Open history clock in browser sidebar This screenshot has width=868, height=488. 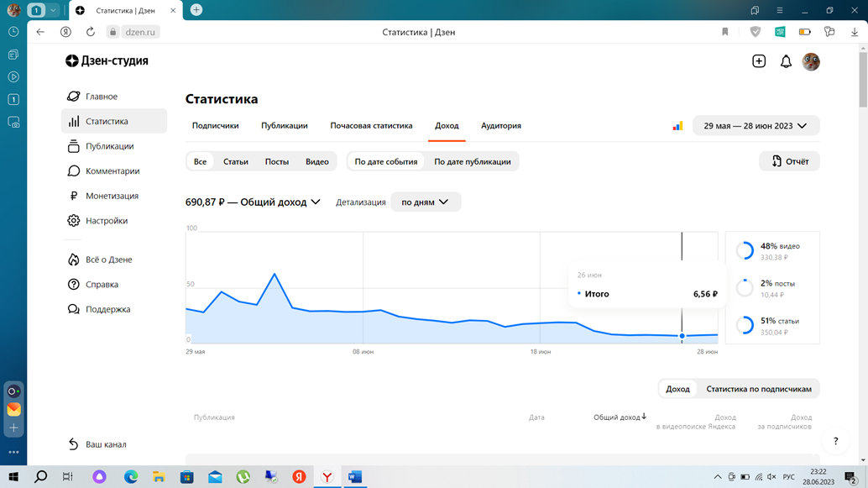coord(13,32)
